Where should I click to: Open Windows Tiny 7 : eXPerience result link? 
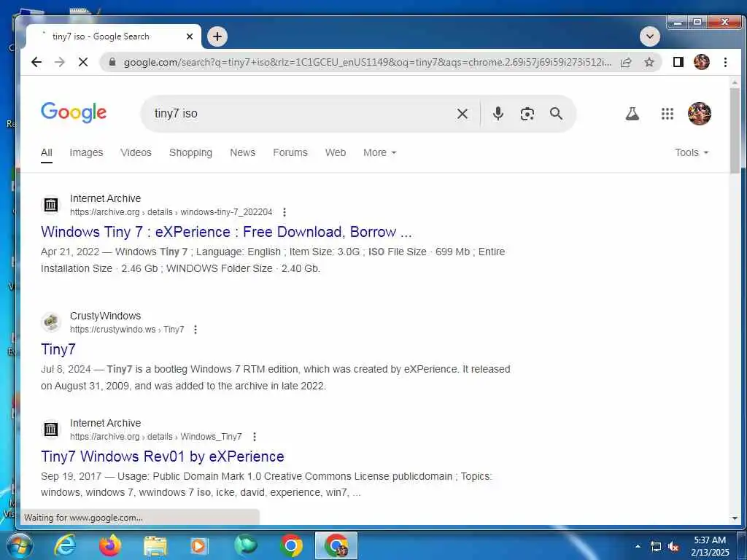pyautogui.click(x=226, y=232)
